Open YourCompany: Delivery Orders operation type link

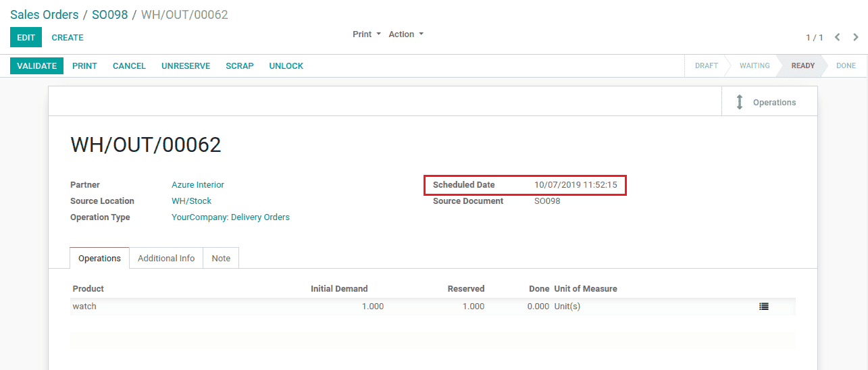[x=230, y=217]
